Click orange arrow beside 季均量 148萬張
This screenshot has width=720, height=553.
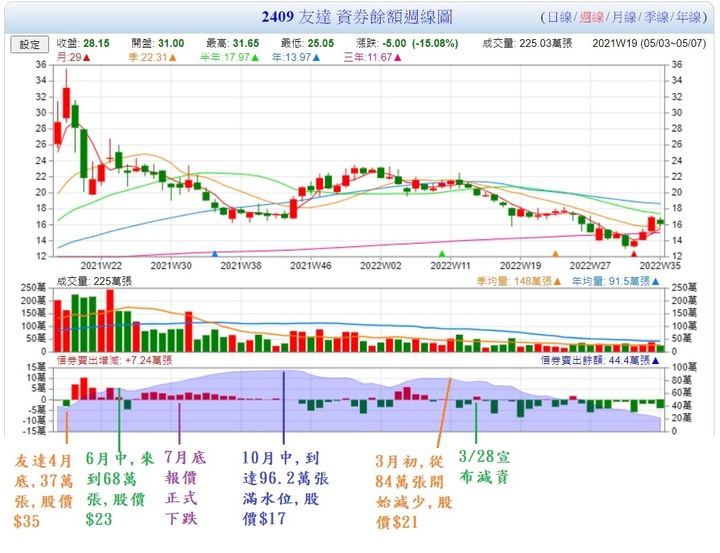(x=557, y=282)
